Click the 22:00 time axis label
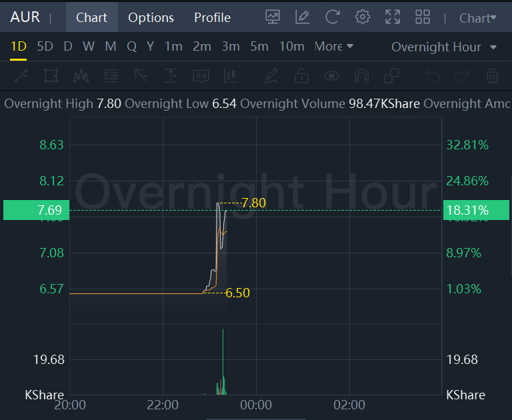Viewport: 512px width, 420px height. point(163,405)
